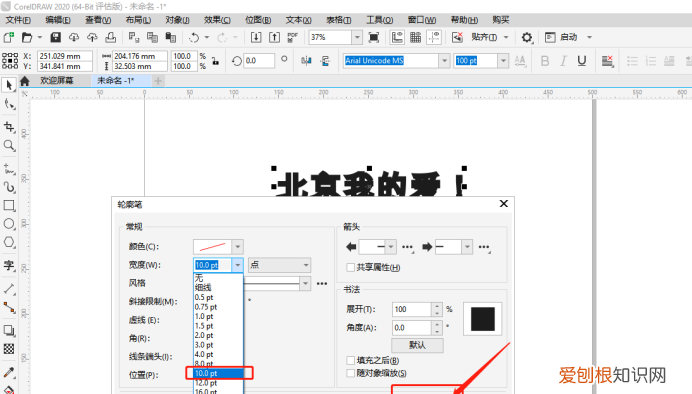Open the start arrowhead dropdown
Viewport: 692px width, 394px height.
(391, 247)
